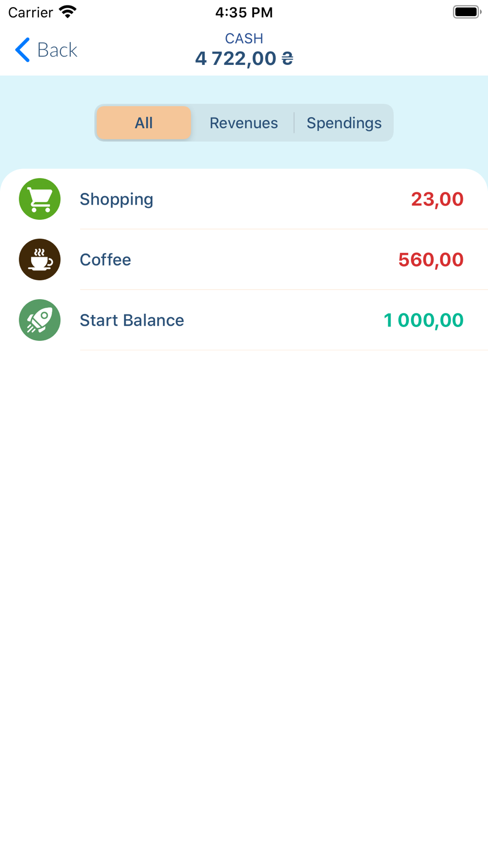Image resolution: width=488 pixels, height=868 pixels.
Task: Select the All segment
Action: 143,123
